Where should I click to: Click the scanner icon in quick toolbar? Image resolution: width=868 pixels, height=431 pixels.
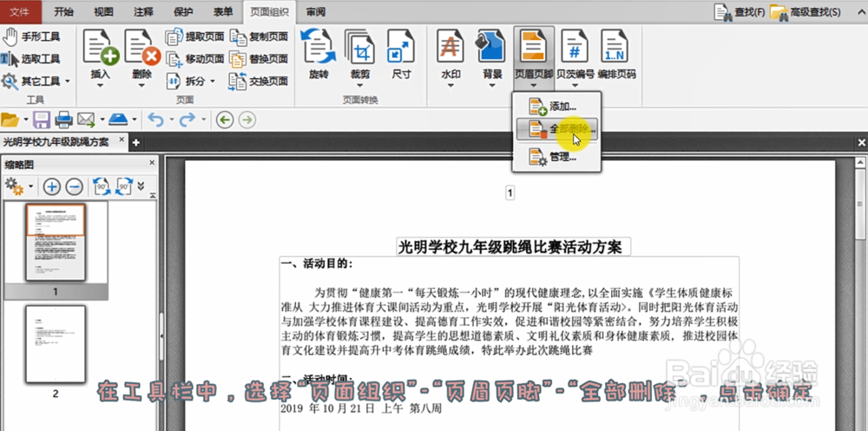(x=119, y=120)
